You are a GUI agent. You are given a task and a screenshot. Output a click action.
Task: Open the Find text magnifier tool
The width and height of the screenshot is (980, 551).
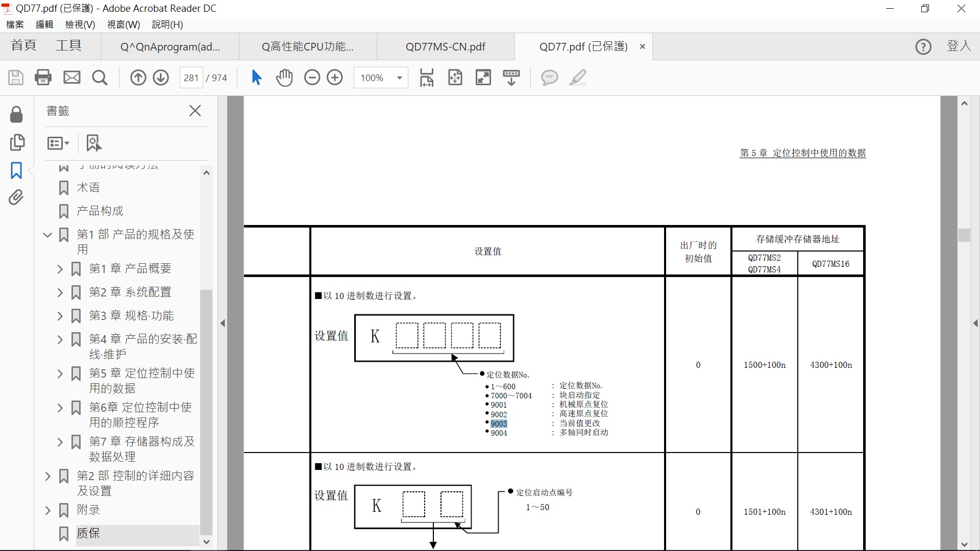(x=100, y=78)
